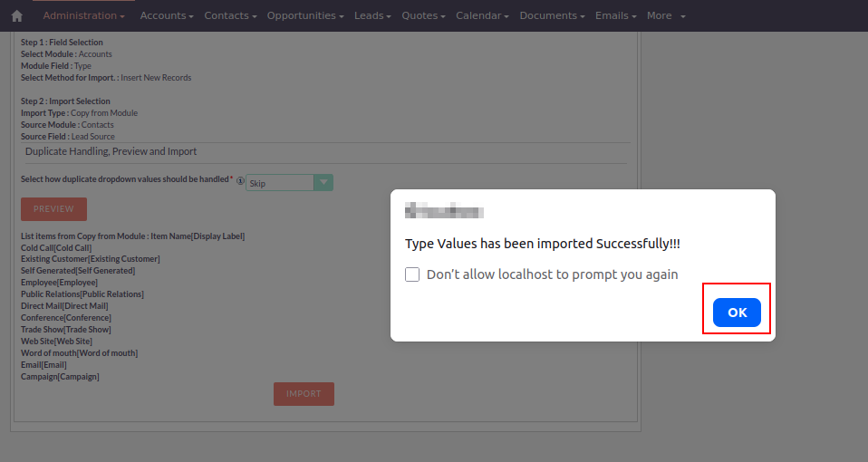Screen dimensions: 868x462
Task: Expand the Opportunities dropdown menu
Action: click(x=305, y=15)
